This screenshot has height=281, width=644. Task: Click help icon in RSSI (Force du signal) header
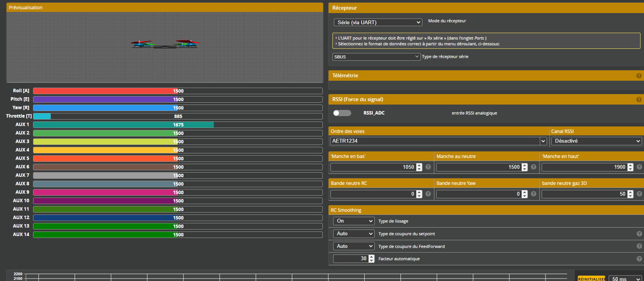coord(638,100)
